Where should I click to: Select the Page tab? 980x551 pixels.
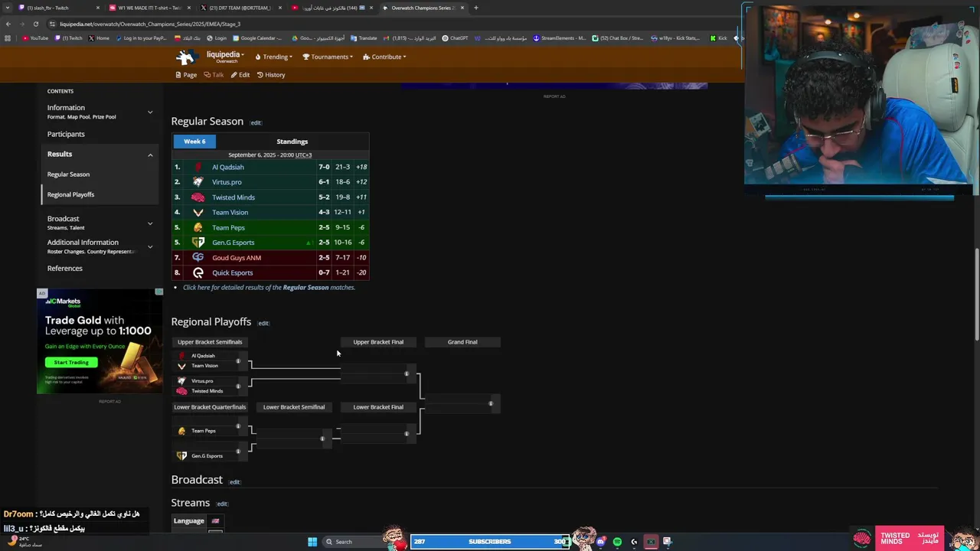pyautogui.click(x=186, y=75)
